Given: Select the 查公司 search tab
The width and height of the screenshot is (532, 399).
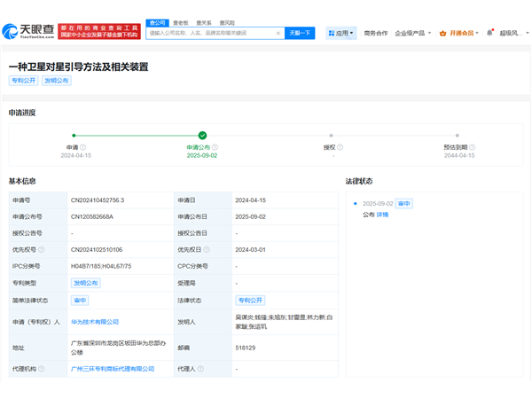Looking at the screenshot, I should point(158,23).
